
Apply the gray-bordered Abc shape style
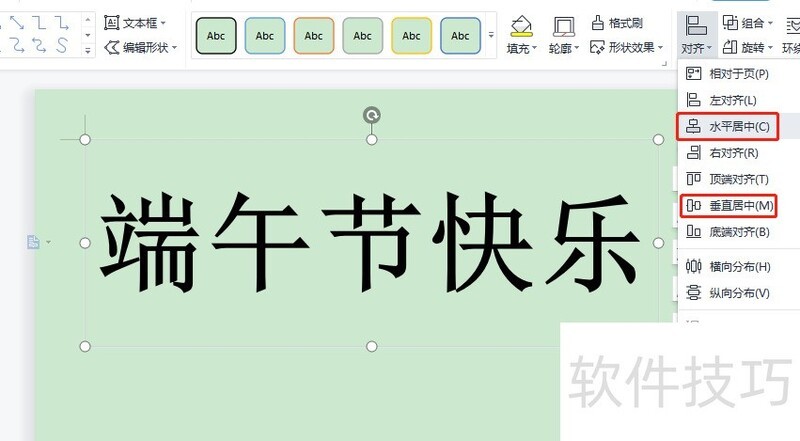click(x=362, y=36)
